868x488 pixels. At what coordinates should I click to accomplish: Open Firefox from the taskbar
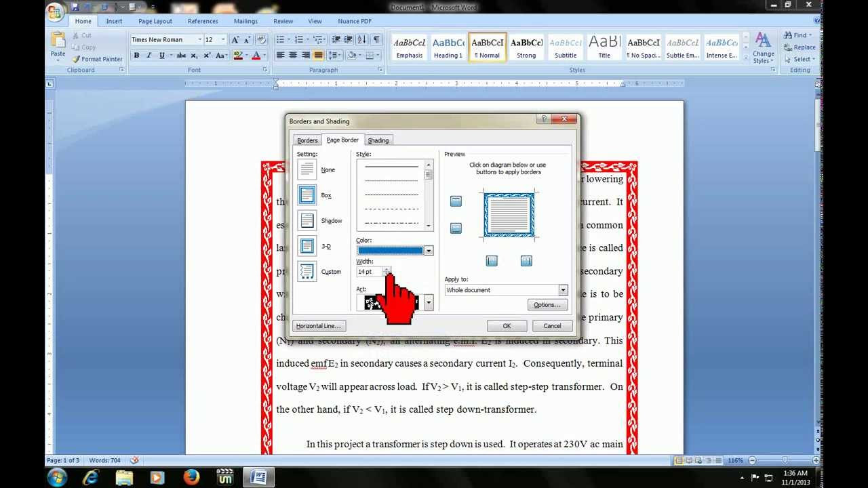coord(191,477)
